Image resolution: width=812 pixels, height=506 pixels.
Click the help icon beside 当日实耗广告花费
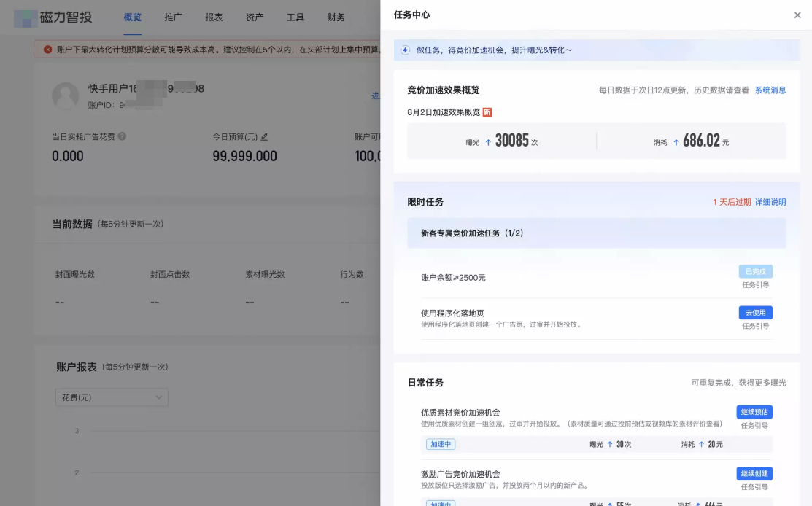tap(122, 136)
